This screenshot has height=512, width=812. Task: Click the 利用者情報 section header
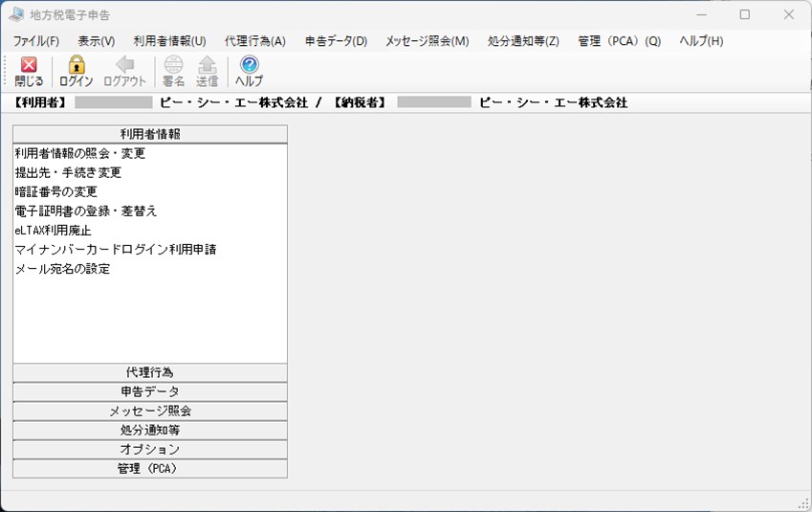(x=149, y=134)
